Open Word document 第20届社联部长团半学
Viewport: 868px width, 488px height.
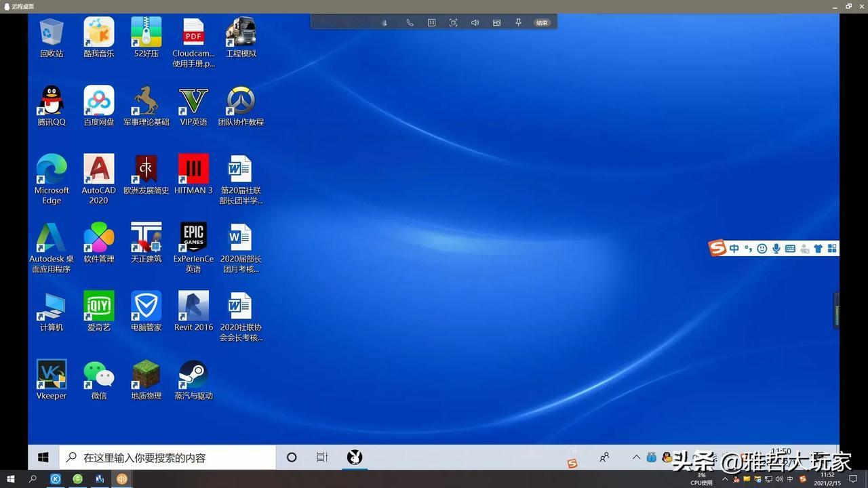pyautogui.click(x=241, y=180)
